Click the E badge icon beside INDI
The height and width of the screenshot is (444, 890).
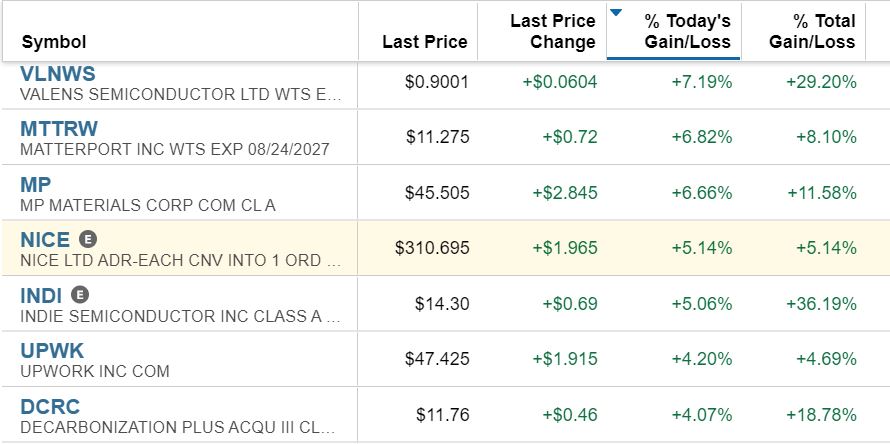point(80,296)
